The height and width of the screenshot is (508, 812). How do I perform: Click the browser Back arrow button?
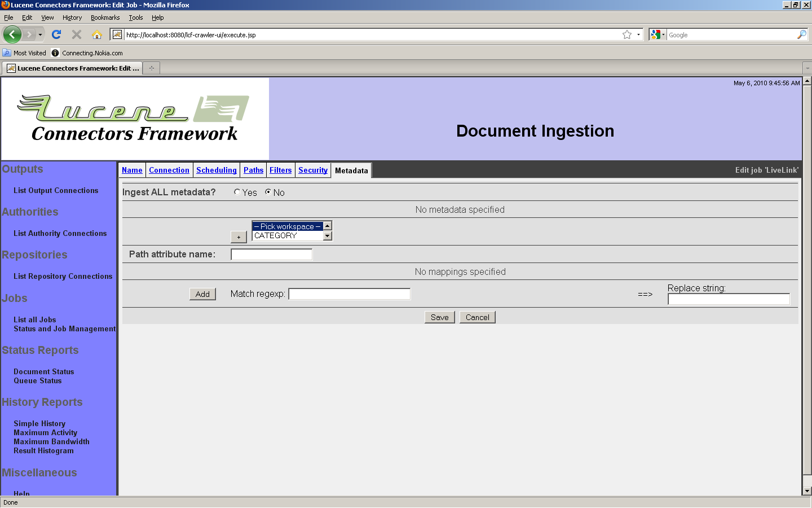pyautogui.click(x=12, y=34)
